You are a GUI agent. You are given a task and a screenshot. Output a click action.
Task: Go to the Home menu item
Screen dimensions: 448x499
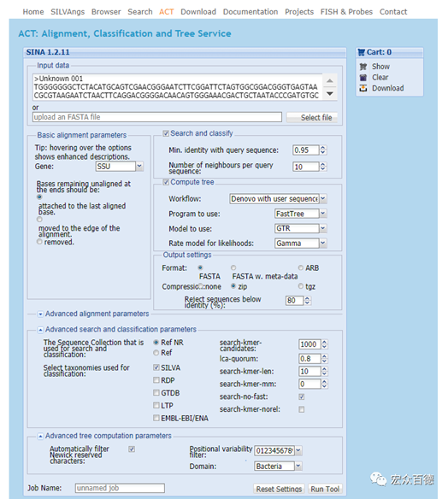click(33, 12)
